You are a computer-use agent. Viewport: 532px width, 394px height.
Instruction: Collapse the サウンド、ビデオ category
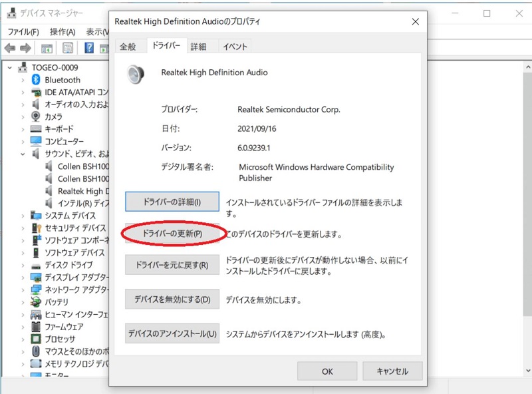click(x=23, y=154)
